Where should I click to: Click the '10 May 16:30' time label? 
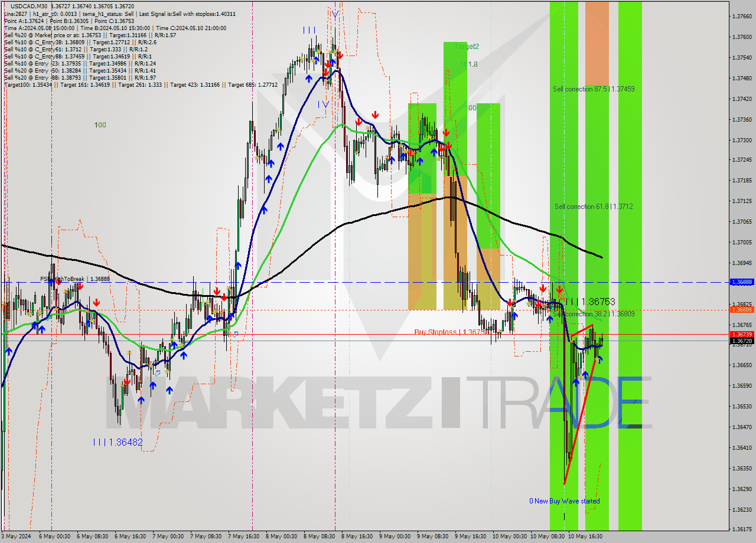click(x=585, y=537)
